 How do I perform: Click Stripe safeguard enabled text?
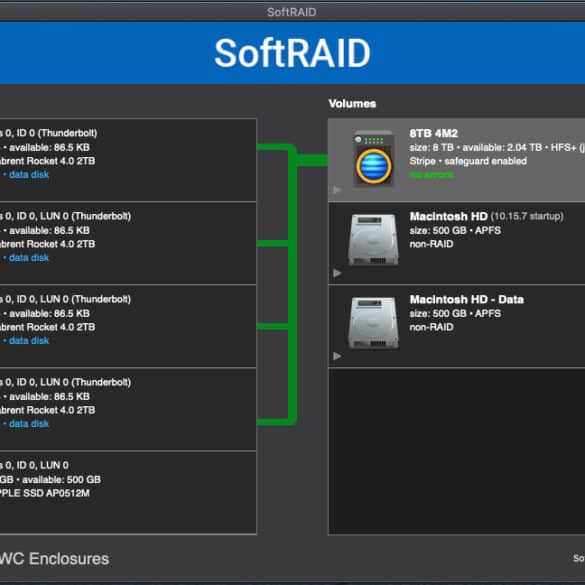[x=468, y=161]
